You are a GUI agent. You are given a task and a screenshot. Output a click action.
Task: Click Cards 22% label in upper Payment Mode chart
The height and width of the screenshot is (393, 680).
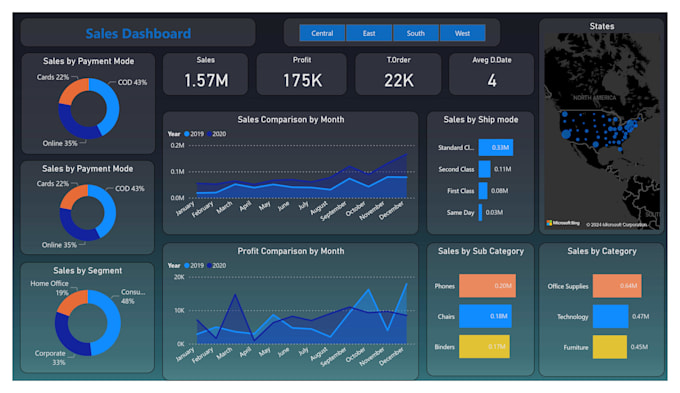tap(52, 77)
